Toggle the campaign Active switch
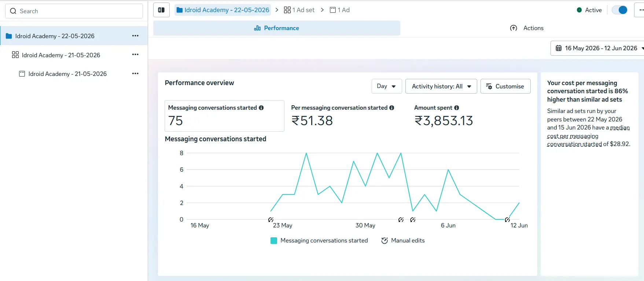Viewport: 644px width, 281px height. 620,10
